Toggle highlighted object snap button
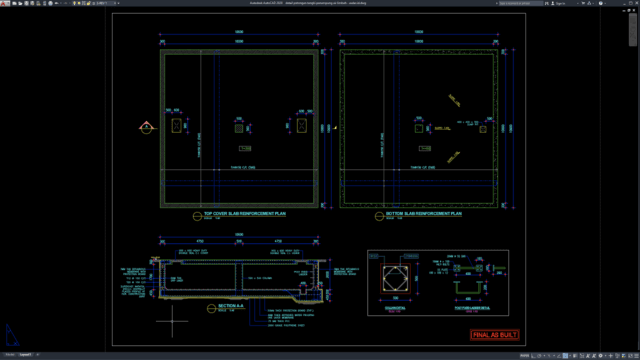Image resolution: width=640 pixels, height=360 pixels. (x=565, y=356)
